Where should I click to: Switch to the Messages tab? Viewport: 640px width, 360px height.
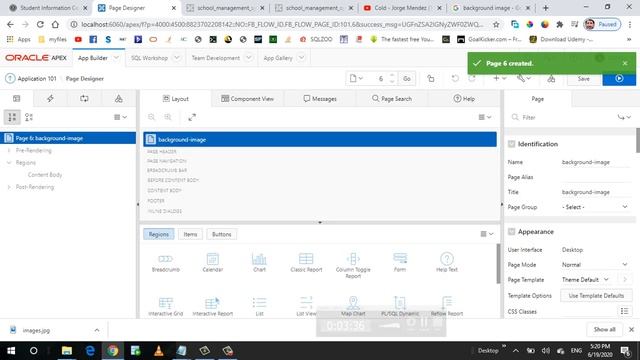[320, 99]
